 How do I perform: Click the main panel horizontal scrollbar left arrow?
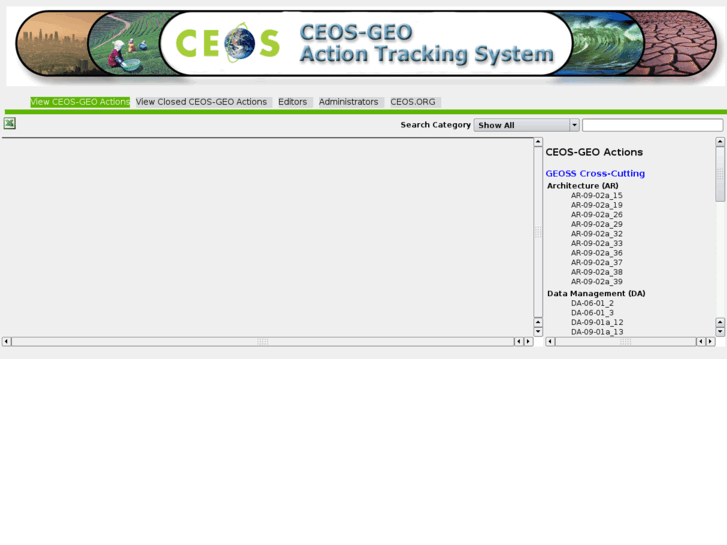[x=6, y=341]
